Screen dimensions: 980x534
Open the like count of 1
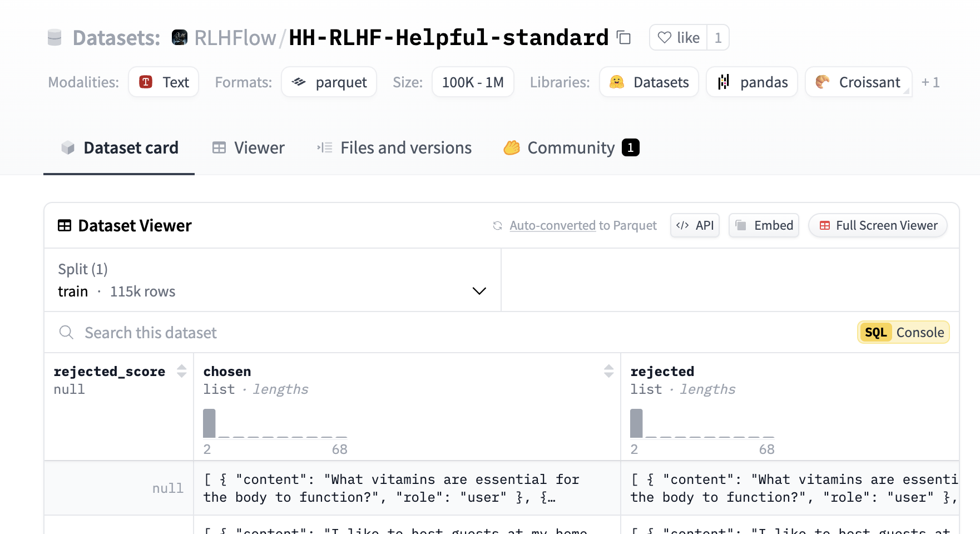tap(718, 37)
